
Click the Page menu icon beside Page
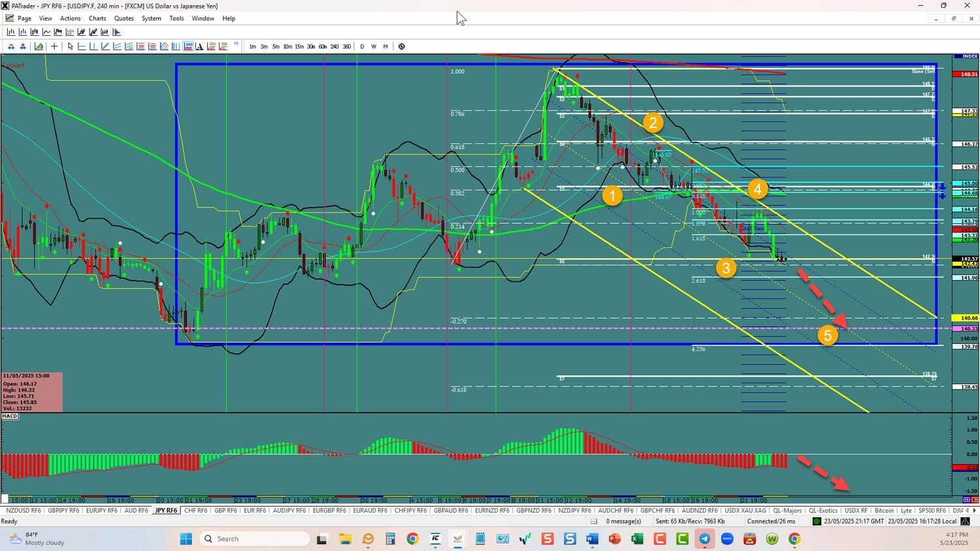9,18
